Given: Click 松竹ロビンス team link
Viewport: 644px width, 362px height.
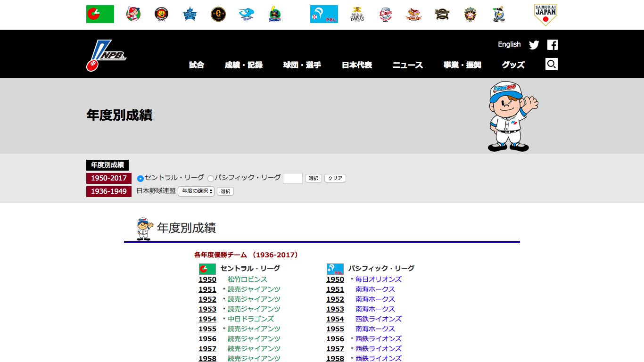Looking at the screenshot, I should (248, 280).
